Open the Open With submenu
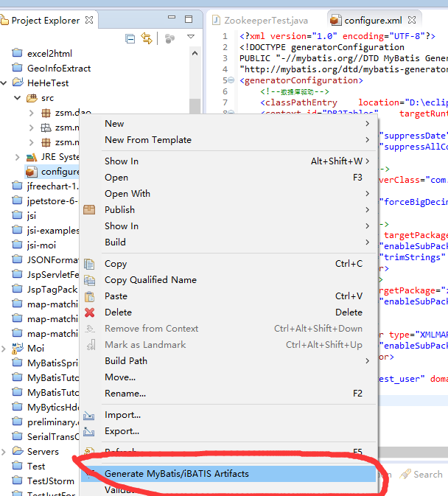 click(x=228, y=194)
